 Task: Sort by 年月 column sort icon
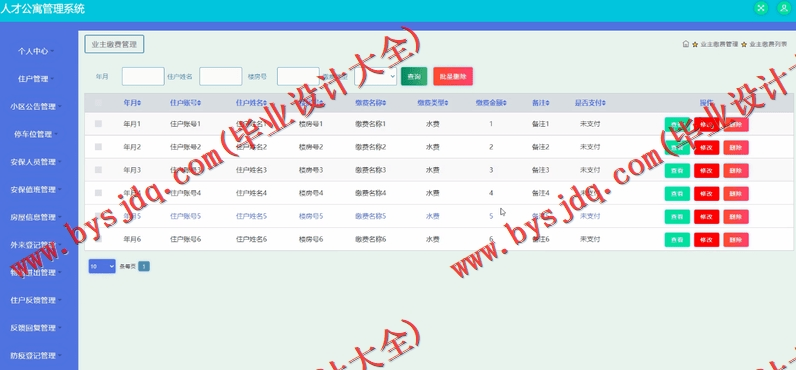point(139,103)
